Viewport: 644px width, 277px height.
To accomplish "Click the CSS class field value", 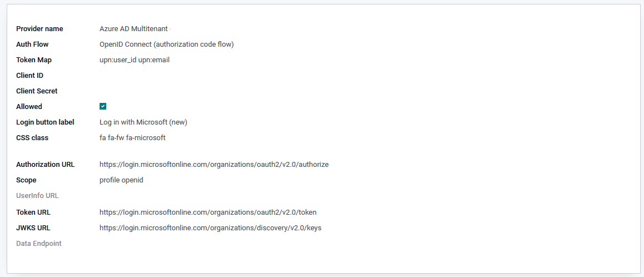I will pos(132,137).
